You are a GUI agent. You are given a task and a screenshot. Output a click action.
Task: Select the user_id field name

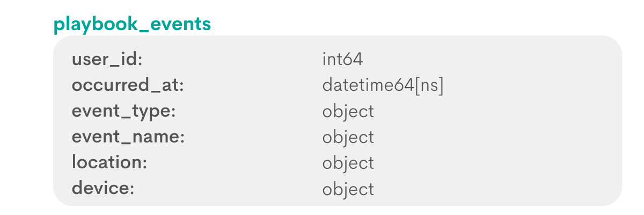tap(107, 60)
